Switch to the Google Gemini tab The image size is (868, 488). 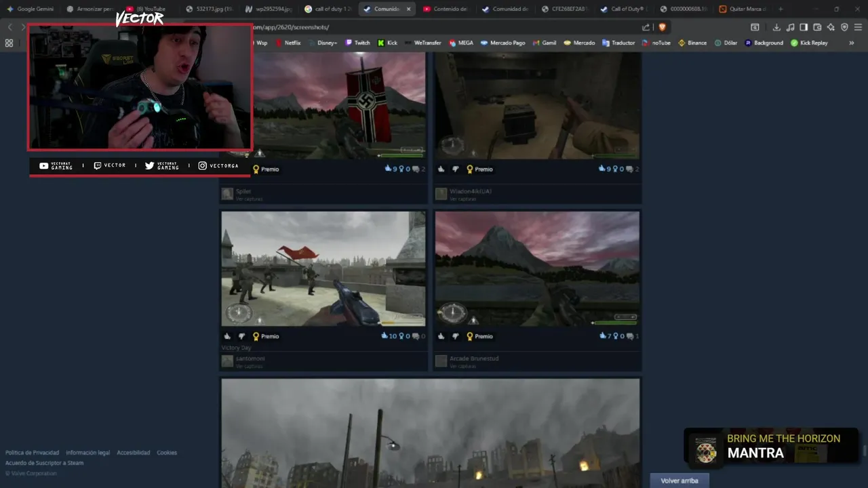point(31,9)
